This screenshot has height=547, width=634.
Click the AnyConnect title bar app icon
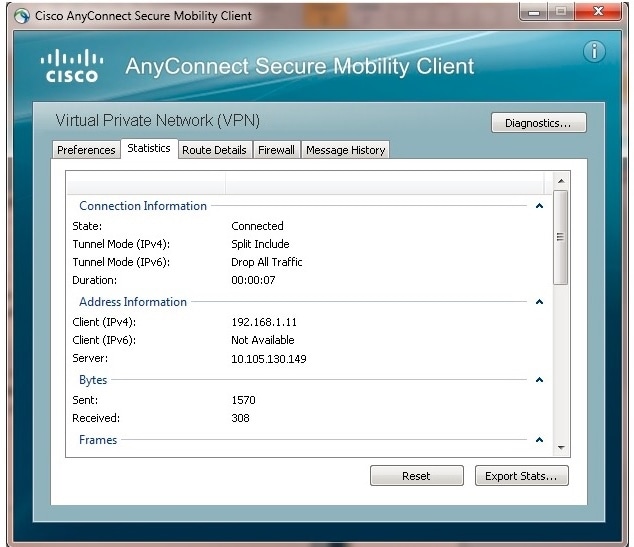click(22, 16)
